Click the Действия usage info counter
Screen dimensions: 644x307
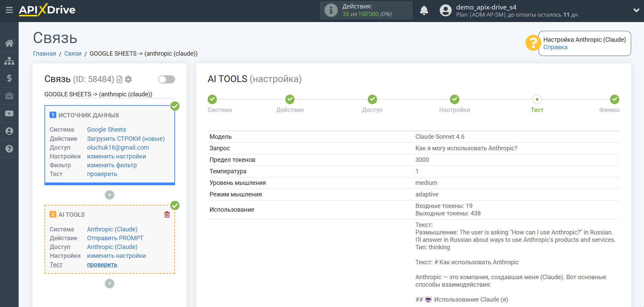coord(366,10)
